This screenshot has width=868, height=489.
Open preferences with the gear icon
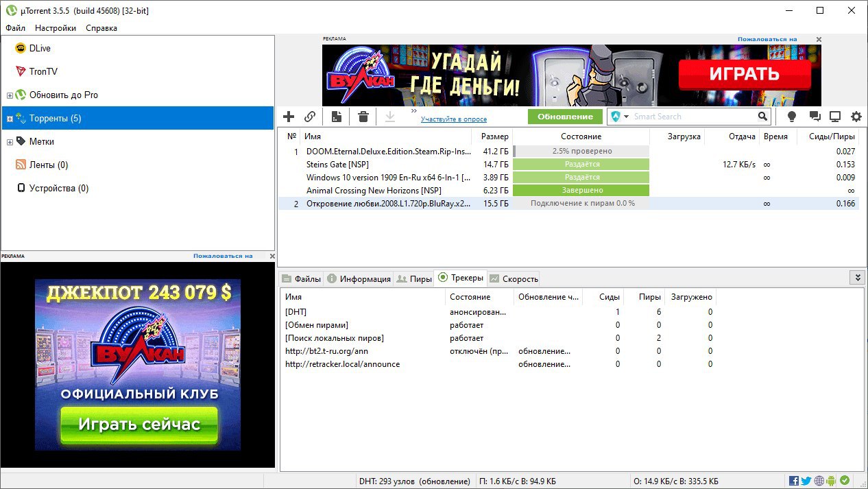856,117
